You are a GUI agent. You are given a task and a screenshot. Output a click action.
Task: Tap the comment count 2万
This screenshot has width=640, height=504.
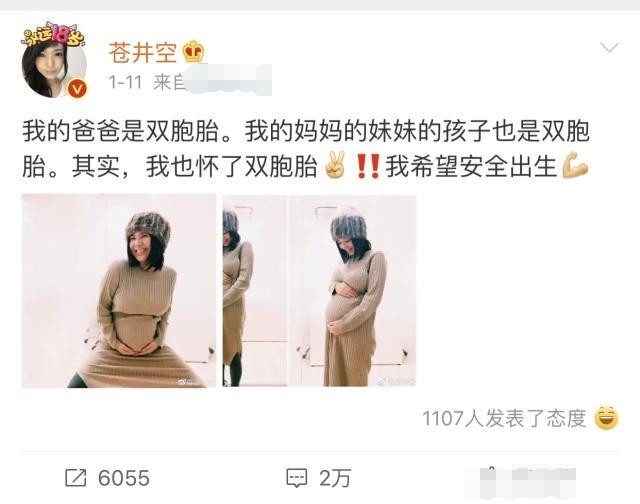[335, 478]
